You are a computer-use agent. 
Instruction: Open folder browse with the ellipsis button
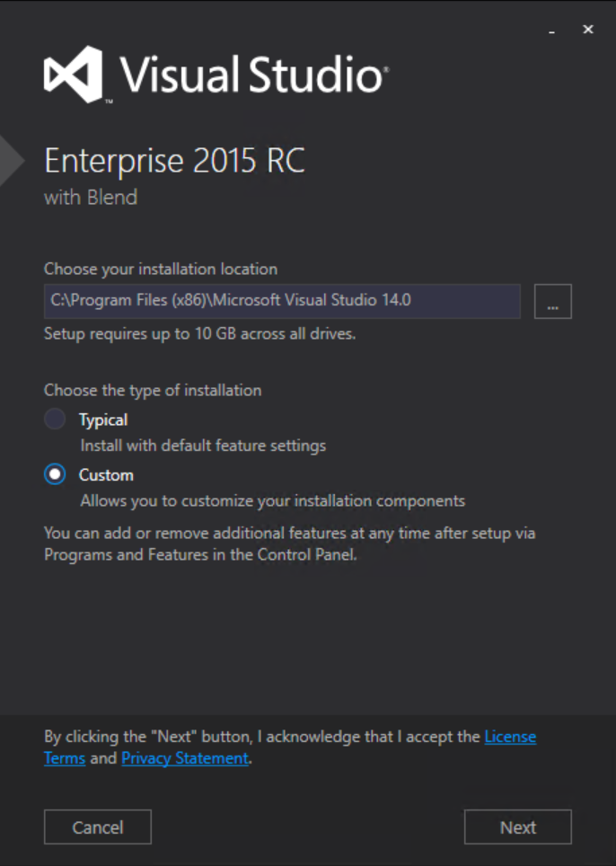click(552, 302)
